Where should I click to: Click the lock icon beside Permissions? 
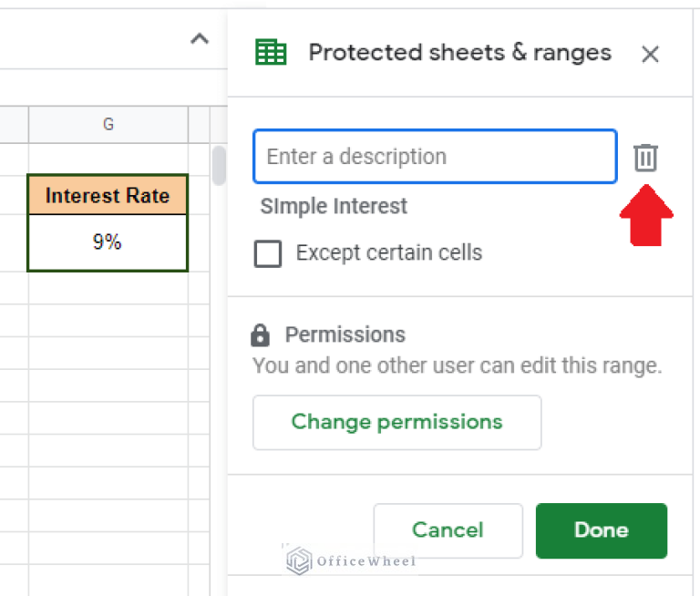[x=261, y=335]
